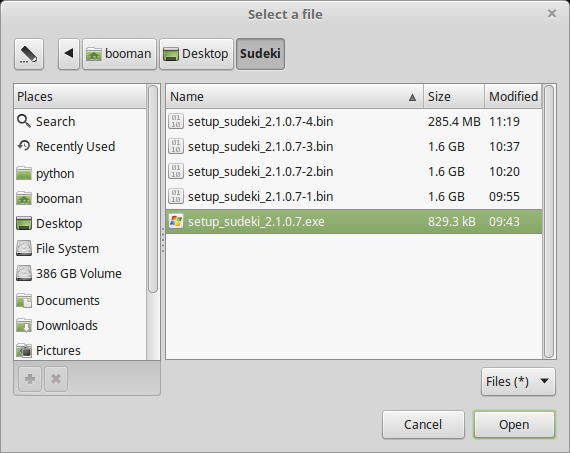Click the Places column header

(80, 97)
